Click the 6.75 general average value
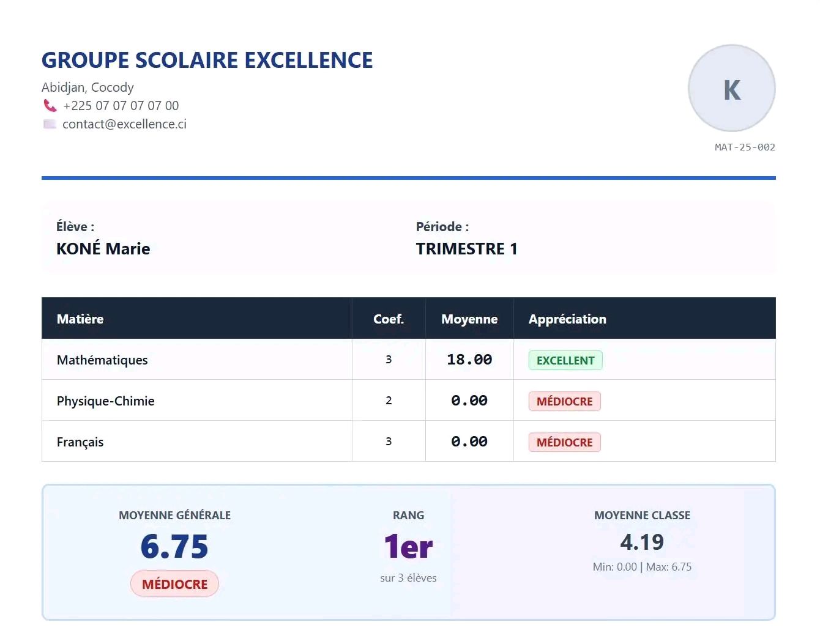This screenshot has height=644, width=820. [174, 546]
